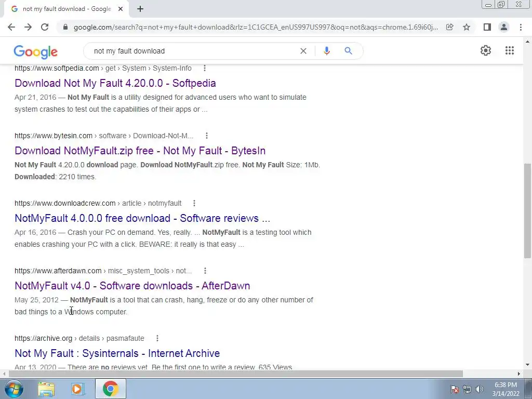Open Download Not My Fault 4.20.0.0 Softpedia link

click(x=115, y=83)
